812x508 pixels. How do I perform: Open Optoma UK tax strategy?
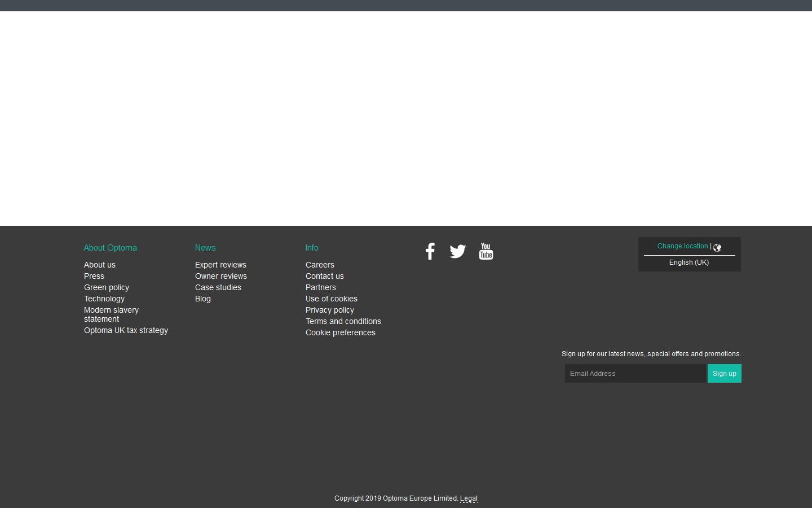pos(126,330)
